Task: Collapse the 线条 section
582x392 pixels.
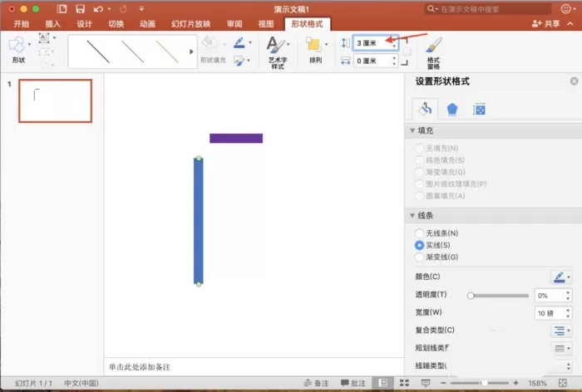Action: (x=412, y=215)
